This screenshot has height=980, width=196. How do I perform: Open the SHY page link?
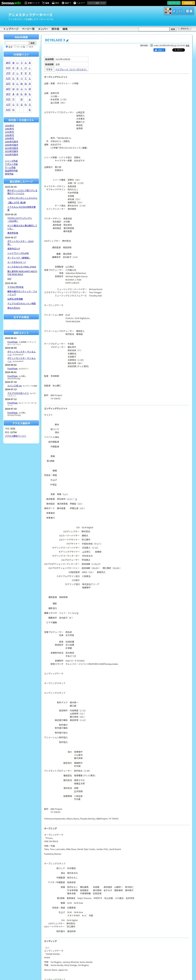9,279
